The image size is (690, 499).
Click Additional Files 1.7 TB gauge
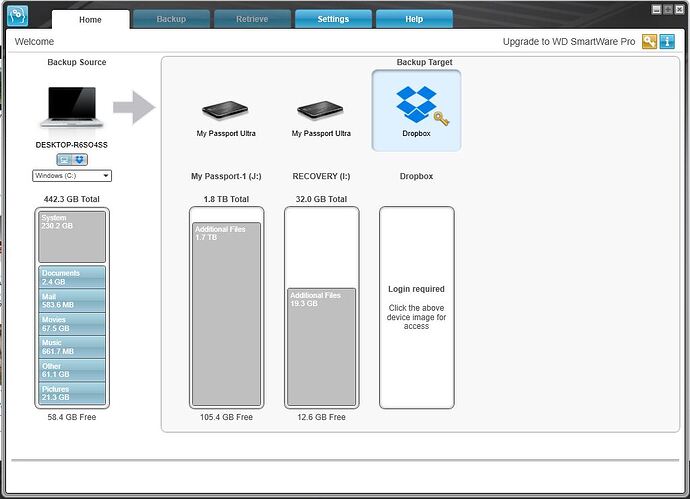227,314
